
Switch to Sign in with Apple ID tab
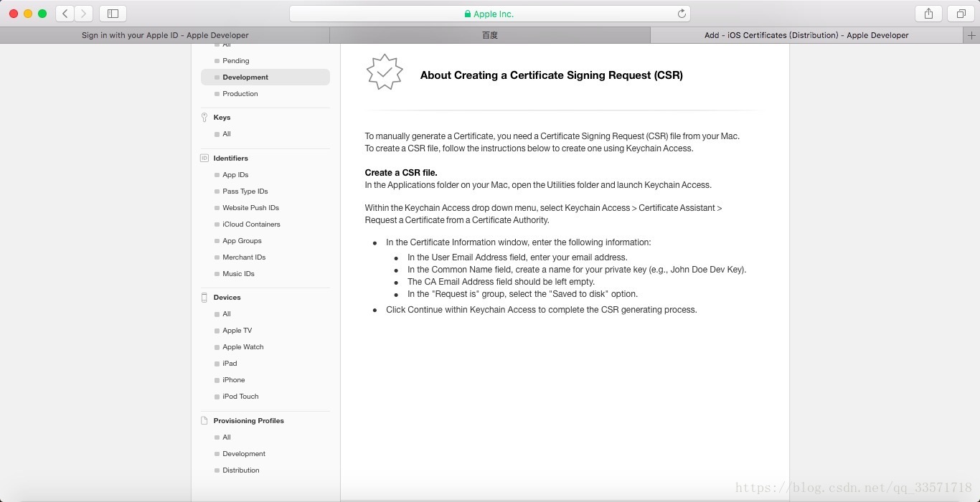click(165, 35)
